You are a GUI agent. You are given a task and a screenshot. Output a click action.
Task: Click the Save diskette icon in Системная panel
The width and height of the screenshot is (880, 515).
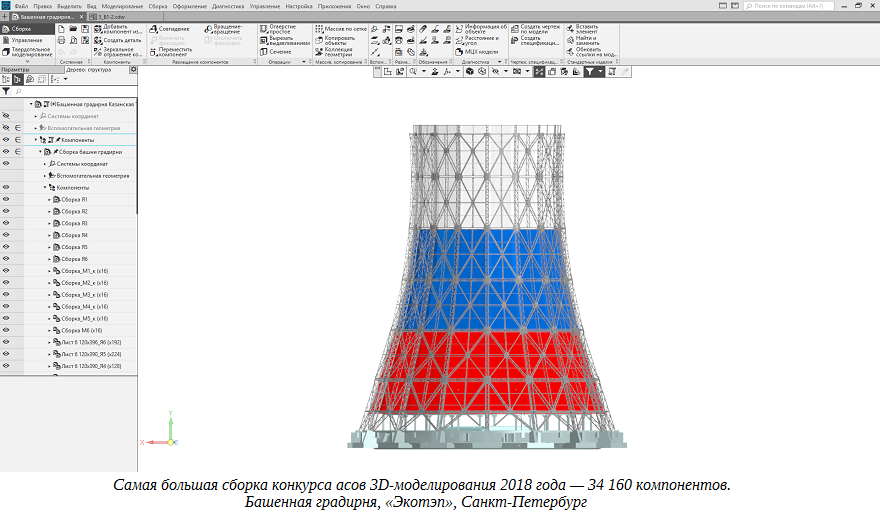click(85, 29)
